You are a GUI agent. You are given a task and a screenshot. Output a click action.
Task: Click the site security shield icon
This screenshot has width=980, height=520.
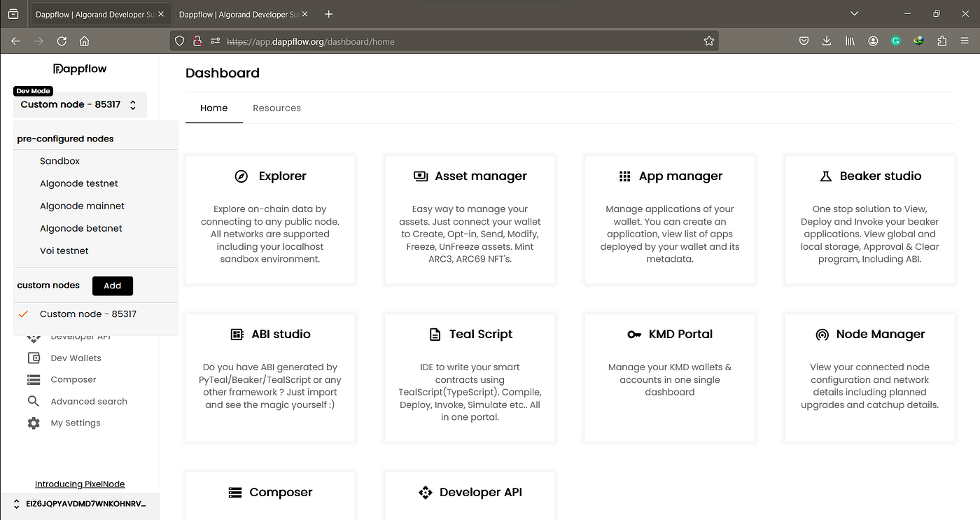tap(180, 41)
